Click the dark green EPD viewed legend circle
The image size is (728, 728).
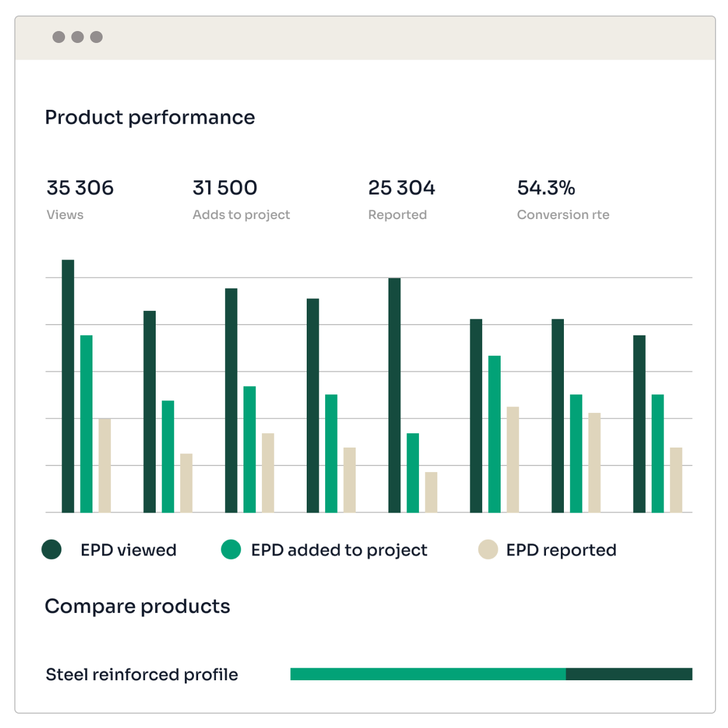point(52,549)
